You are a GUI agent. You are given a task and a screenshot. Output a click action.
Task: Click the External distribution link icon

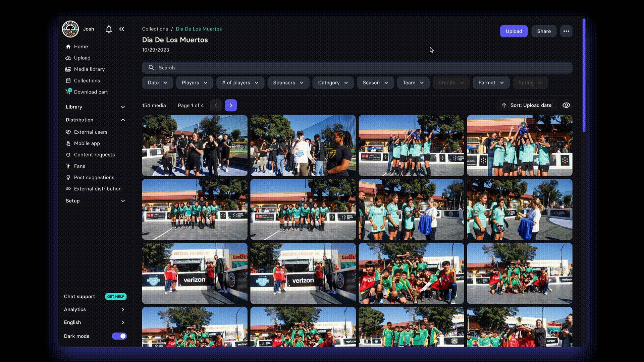click(68, 189)
